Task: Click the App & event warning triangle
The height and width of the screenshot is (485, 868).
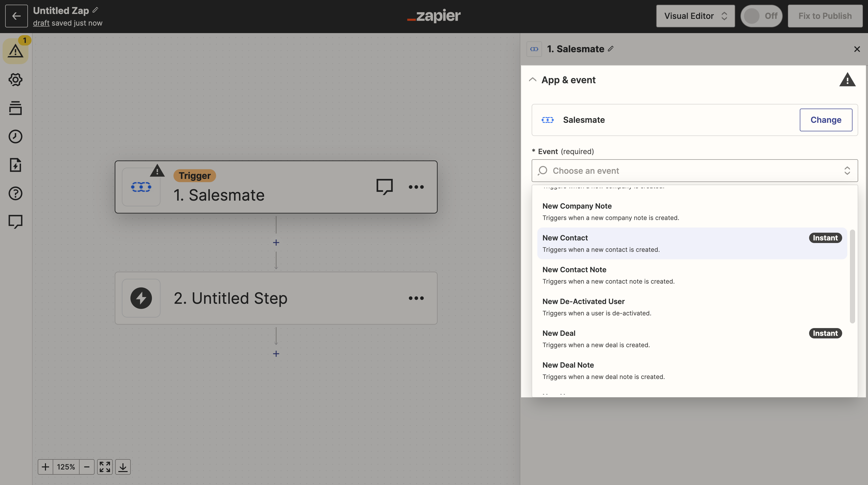Action: coord(847,80)
